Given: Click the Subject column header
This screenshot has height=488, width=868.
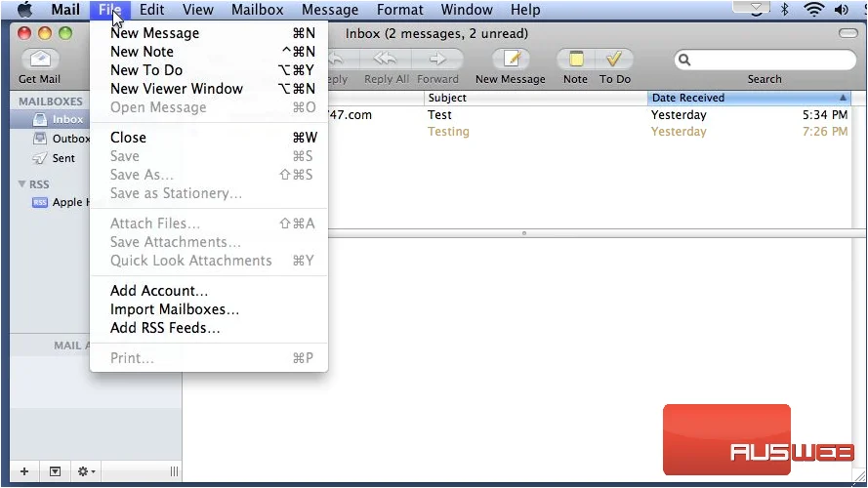Looking at the screenshot, I should tap(535, 98).
